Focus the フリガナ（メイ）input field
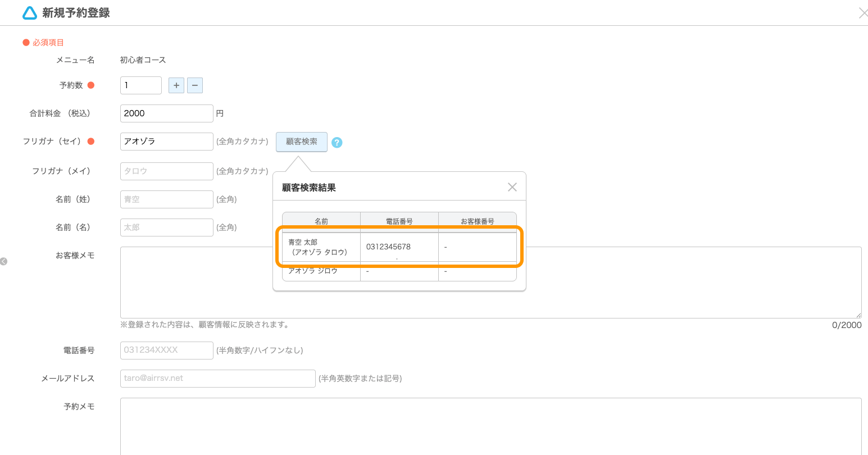The width and height of the screenshot is (868, 455). pyautogui.click(x=166, y=171)
